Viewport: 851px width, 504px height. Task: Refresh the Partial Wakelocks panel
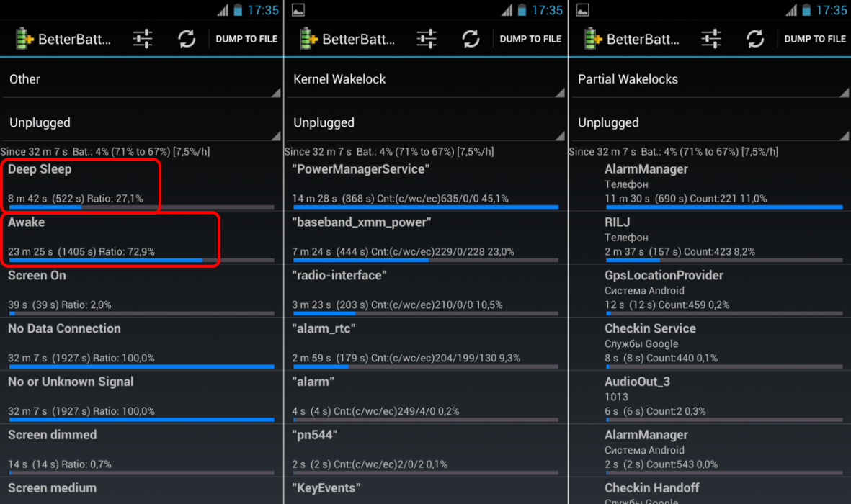(x=755, y=38)
